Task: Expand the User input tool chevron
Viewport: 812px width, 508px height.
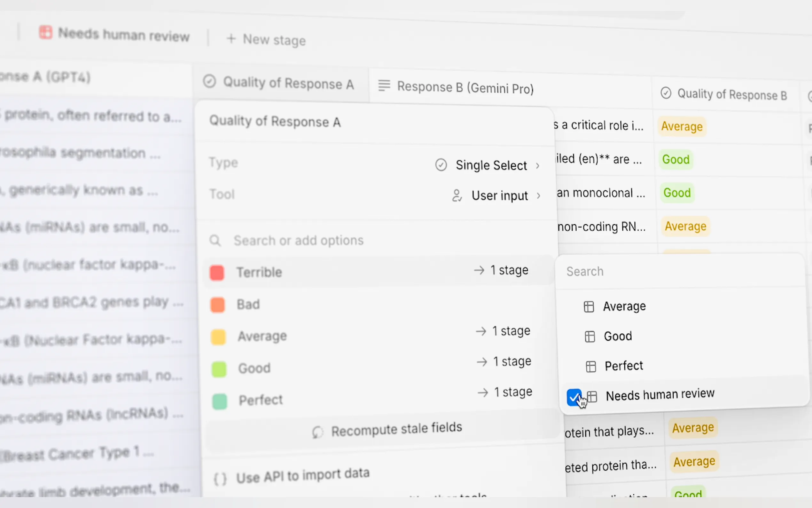Action: [x=538, y=195]
